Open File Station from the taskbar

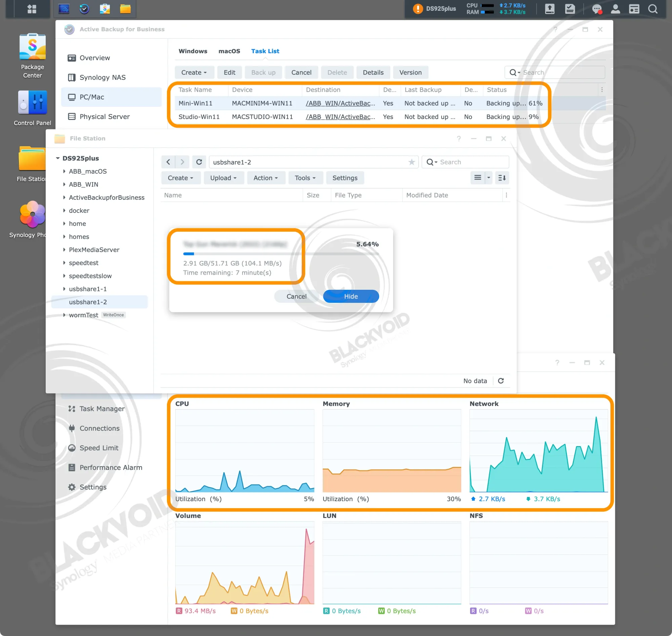125,9
